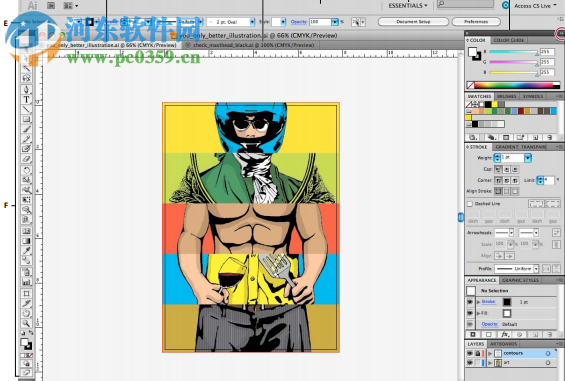Expand the Fill row in Appearance

479,313
